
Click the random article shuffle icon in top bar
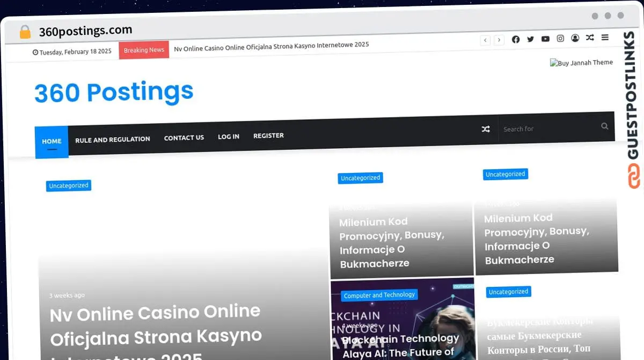pos(590,38)
